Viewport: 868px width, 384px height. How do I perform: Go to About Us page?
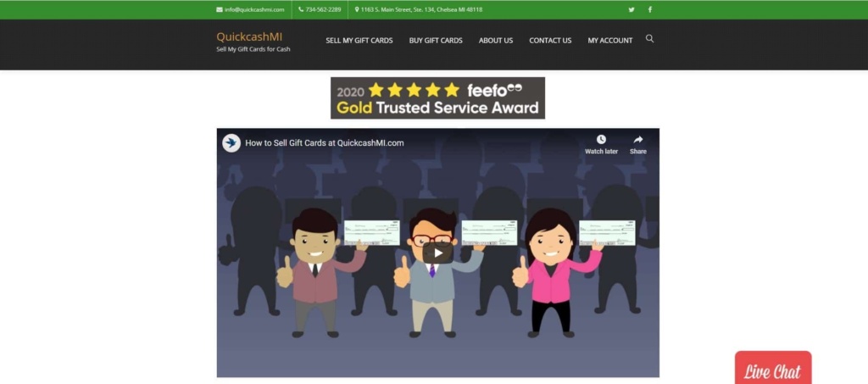tap(496, 41)
